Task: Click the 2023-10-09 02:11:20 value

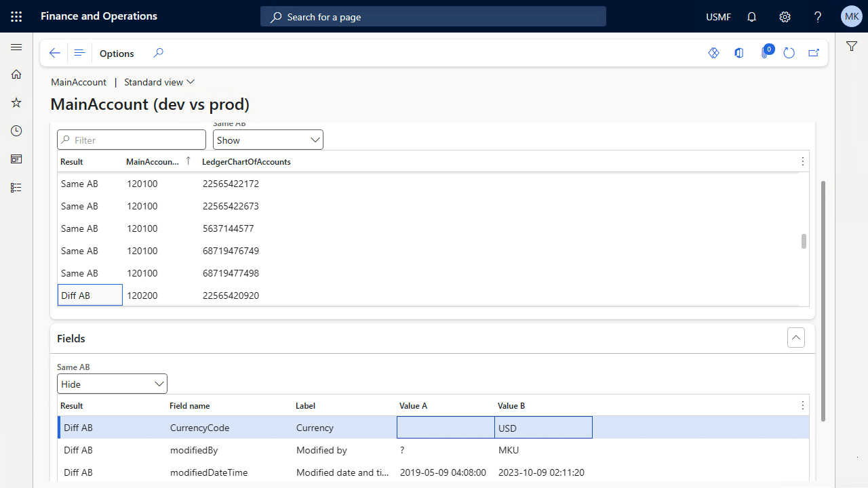Action: [541, 472]
